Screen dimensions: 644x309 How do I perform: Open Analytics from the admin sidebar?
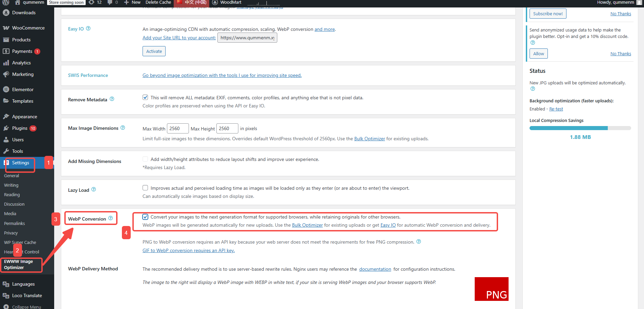(x=22, y=63)
